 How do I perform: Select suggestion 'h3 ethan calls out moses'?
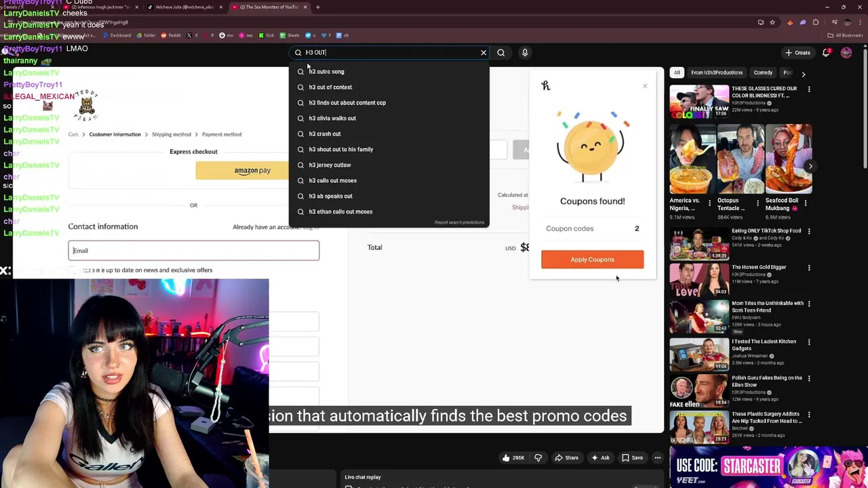coord(389,211)
